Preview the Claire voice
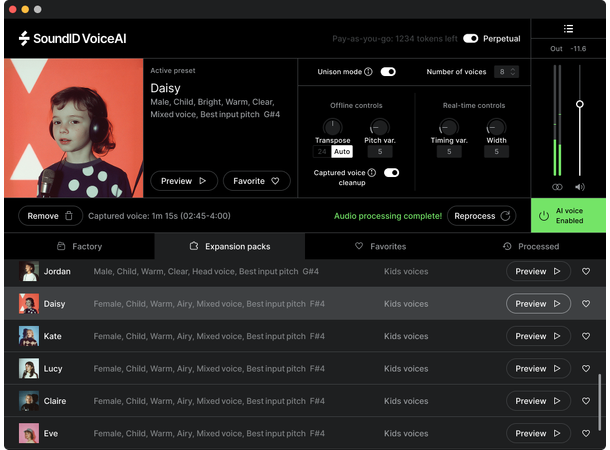 tap(538, 401)
